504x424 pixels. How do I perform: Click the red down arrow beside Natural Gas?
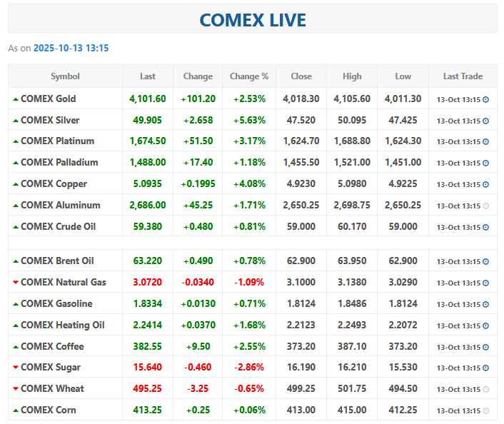[x=16, y=283]
